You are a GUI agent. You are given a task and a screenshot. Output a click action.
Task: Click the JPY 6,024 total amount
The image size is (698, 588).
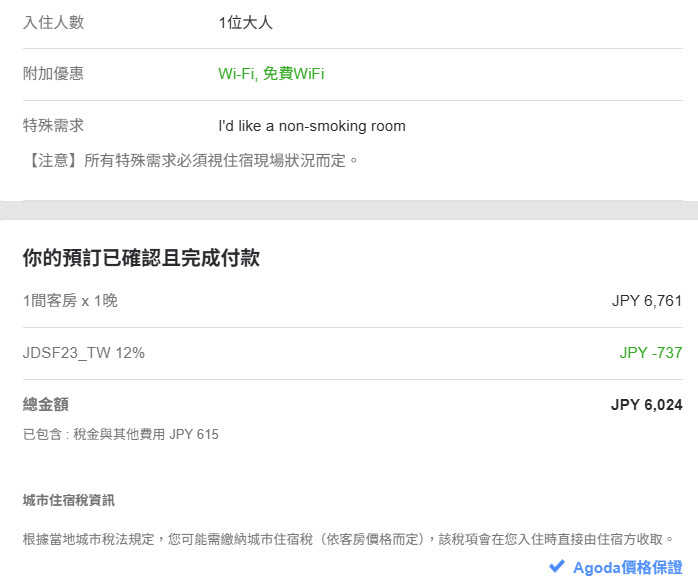[646, 405]
